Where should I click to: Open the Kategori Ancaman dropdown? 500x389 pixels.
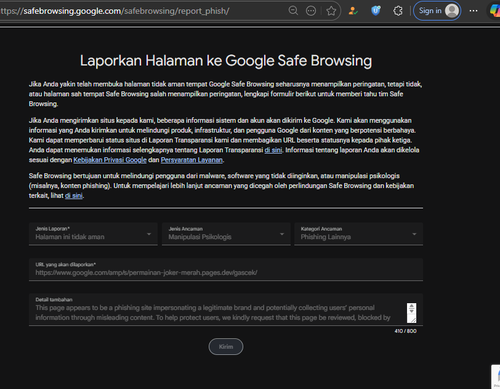tap(359, 234)
